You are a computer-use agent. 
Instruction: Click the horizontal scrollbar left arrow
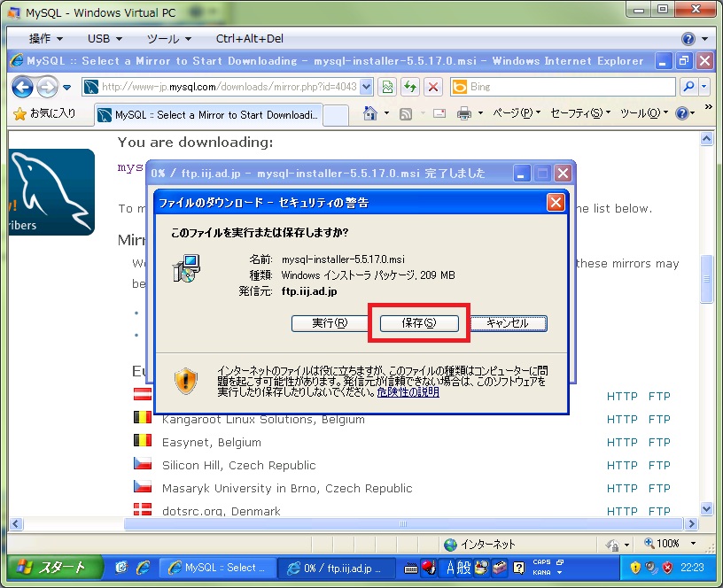click(16, 523)
